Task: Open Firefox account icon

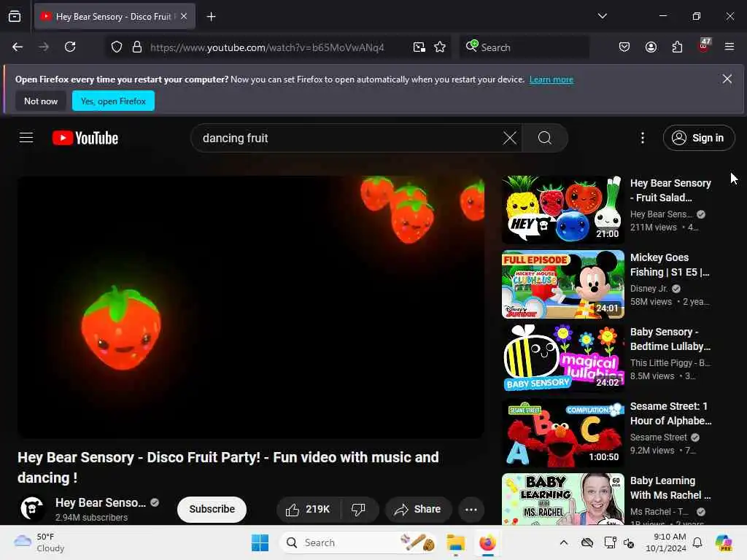Action: [x=651, y=47]
